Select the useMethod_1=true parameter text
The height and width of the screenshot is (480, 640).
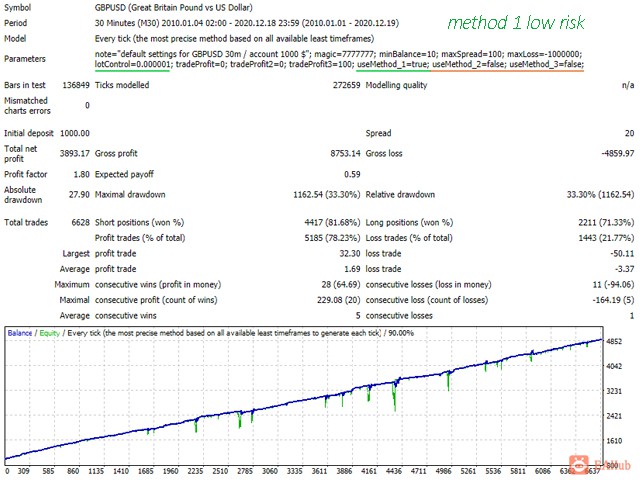(x=393, y=64)
